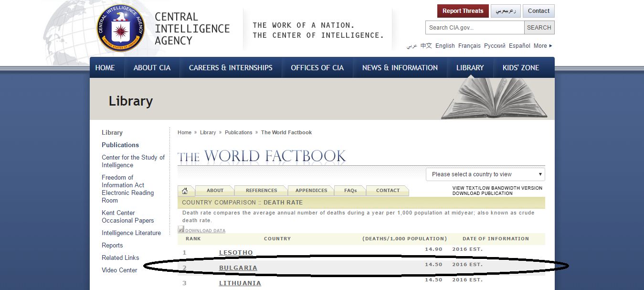
Task: Switch to the Factbook CONTACT tab
Action: 388,191
